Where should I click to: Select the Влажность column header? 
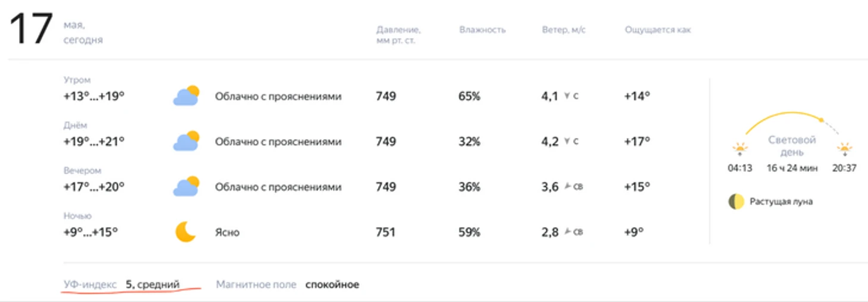click(x=482, y=30)
